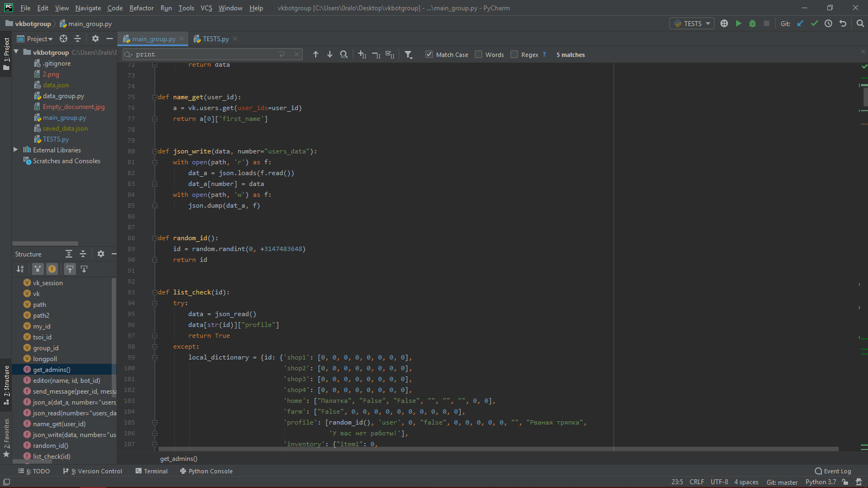Open the 6: TODO tool window
Screen dimensions: 868x488
pyautogui.click(x=34, y=471)
